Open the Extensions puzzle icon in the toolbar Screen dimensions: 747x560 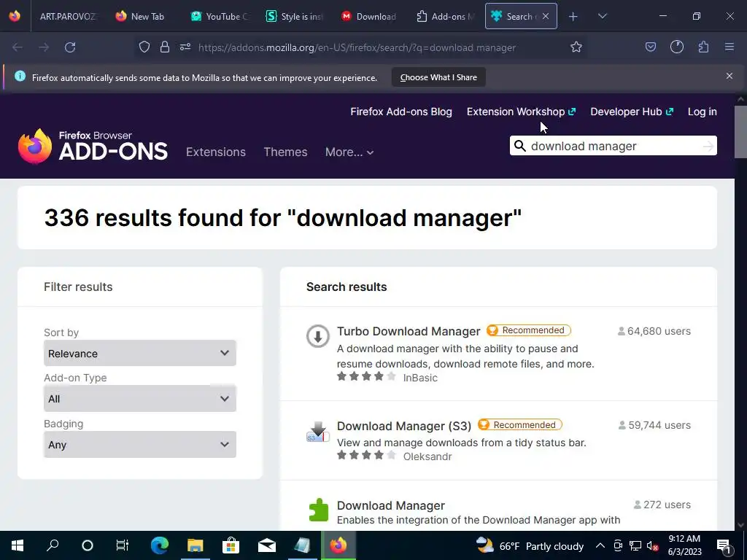[703, 47]
